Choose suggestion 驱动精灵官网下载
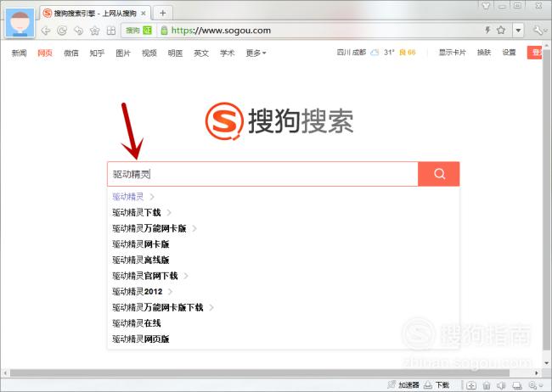The height and width of the screenshot is (392, 552). point(145,276)
